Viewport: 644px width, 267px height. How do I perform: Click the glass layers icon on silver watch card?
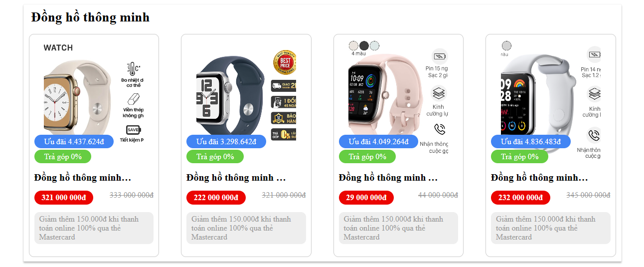point(594,94)
